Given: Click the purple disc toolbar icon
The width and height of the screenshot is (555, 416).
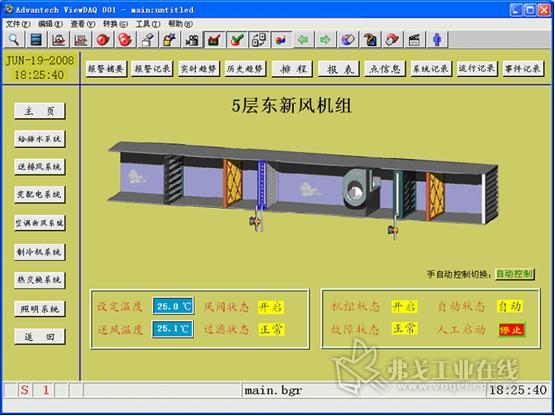Looking at the screenshot, I should 348,39.
